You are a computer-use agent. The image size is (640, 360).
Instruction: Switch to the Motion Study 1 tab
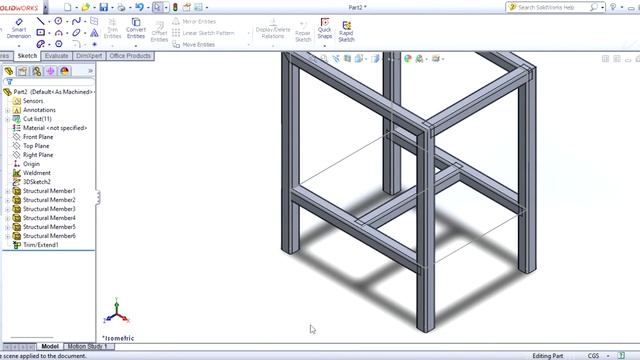click(x=88, y=346)
